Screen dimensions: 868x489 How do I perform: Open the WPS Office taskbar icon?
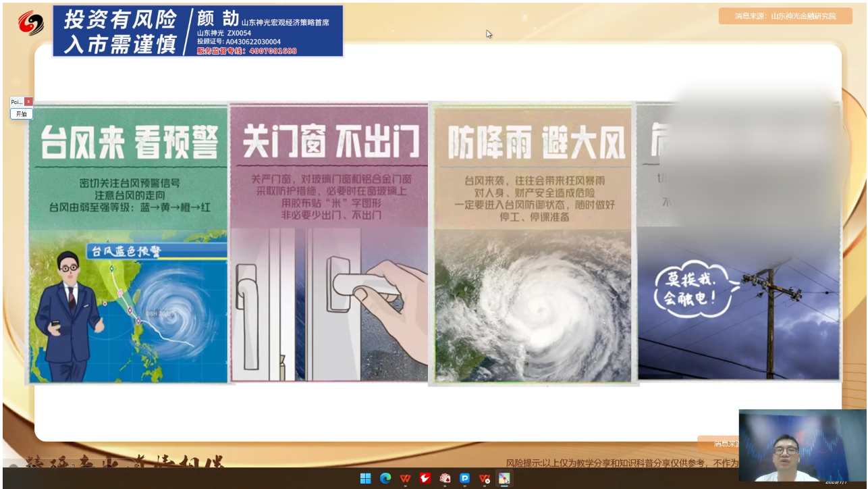(x=405, y=478)
